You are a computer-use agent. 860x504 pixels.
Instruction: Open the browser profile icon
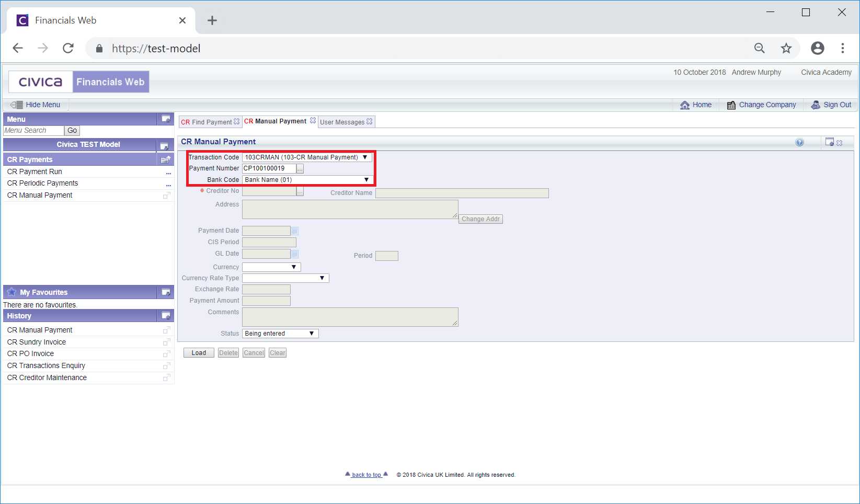coord(818,48)
